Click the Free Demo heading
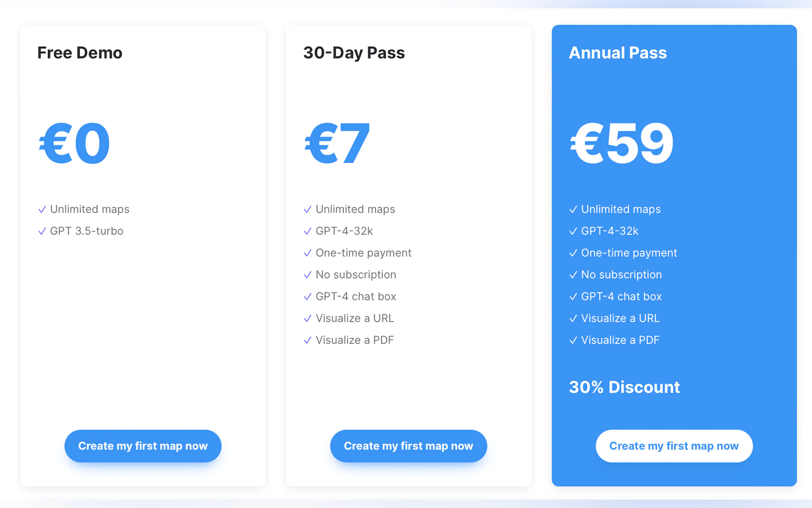Viewport: 812px width, 508px height. pos(80,53)
